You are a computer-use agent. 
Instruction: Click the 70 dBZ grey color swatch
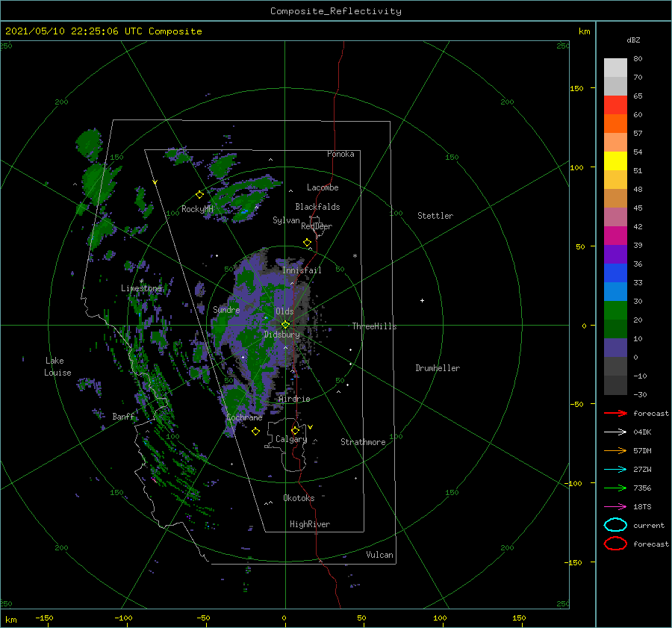615,86
